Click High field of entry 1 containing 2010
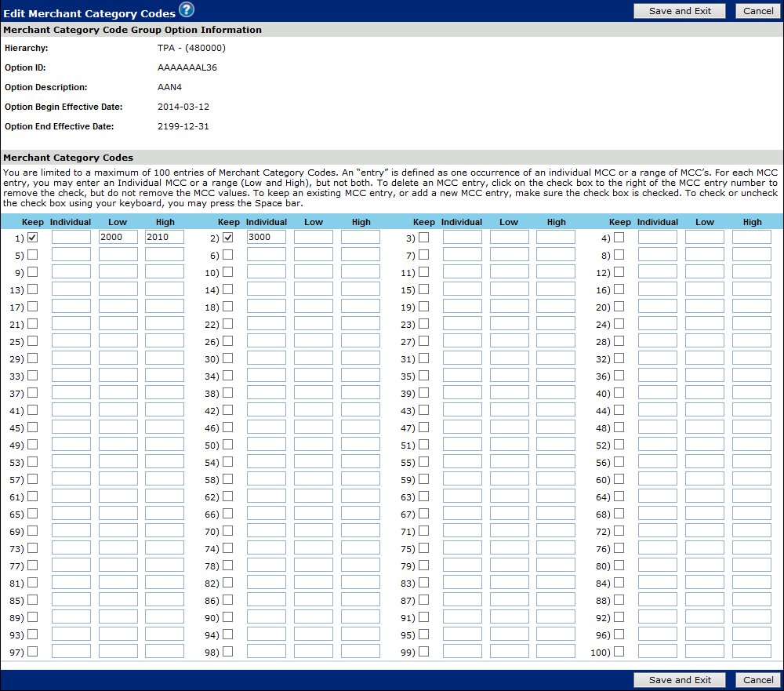Image resolution: width=784 pixels, height=691 pixels. [165, 237]
